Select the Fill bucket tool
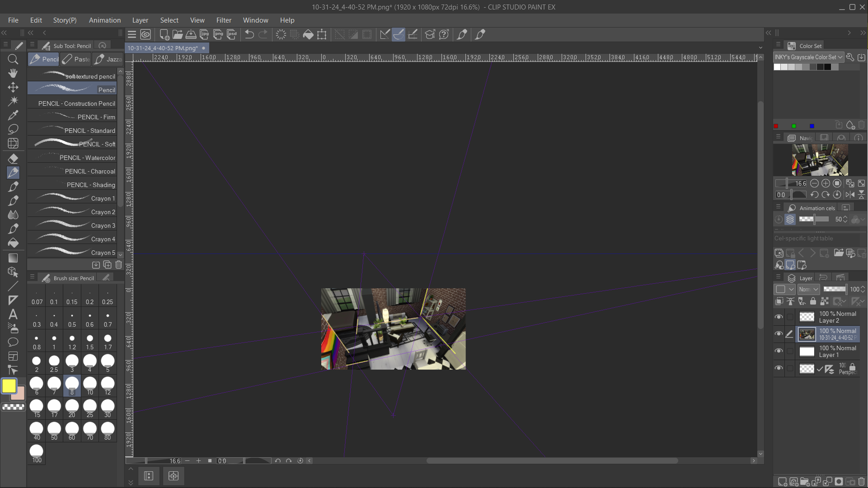Image resolution: width=868 pixels, height=488 pixels. coord(13,243)
